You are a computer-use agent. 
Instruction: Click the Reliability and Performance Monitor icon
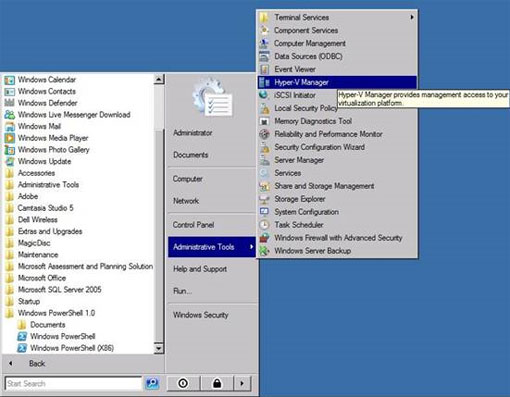point(264,134)
